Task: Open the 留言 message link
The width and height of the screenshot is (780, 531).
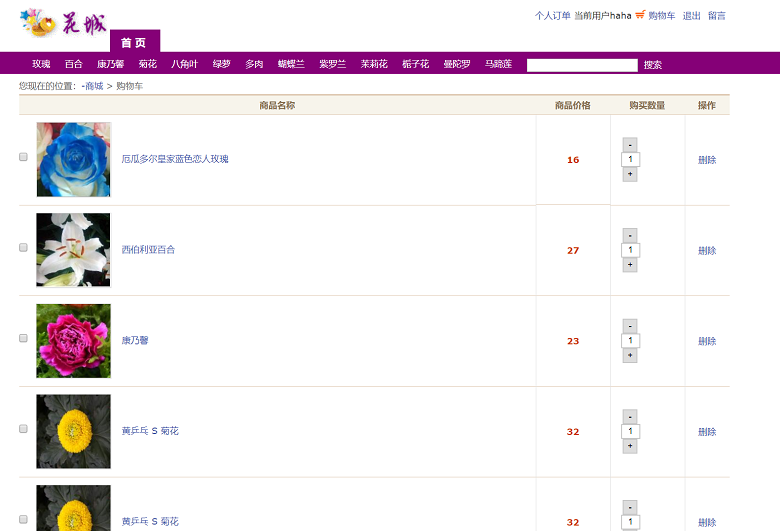Action: click(x=717, y=16)
